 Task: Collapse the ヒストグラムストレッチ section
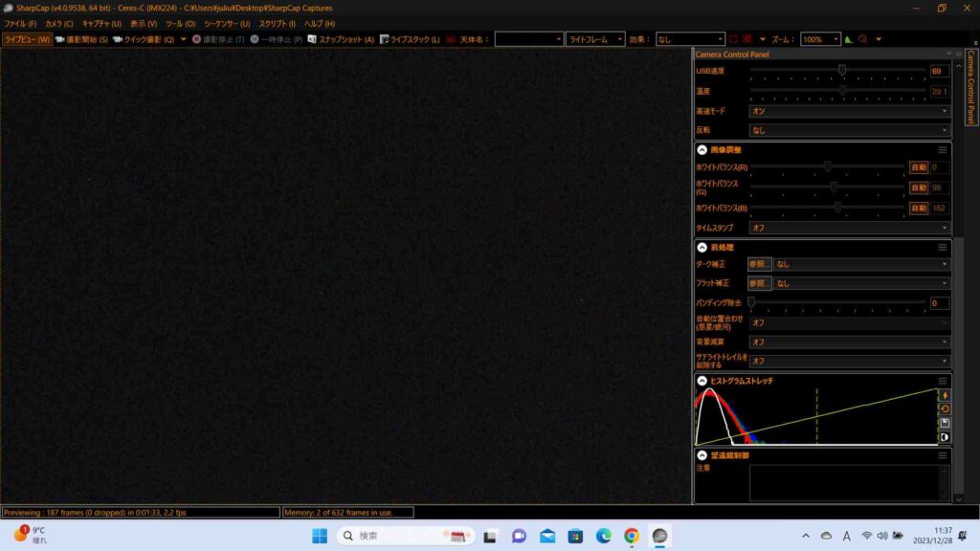pos(702,381)
